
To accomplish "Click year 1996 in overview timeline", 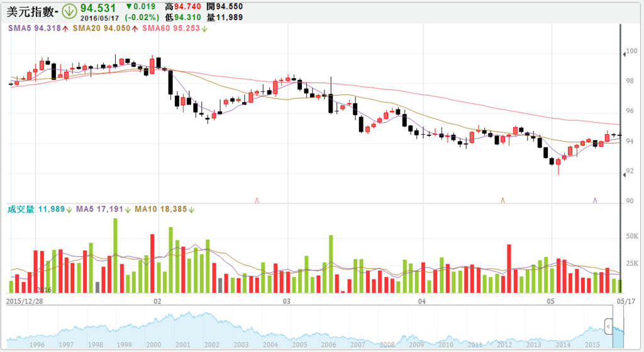I will coord(36,344).
